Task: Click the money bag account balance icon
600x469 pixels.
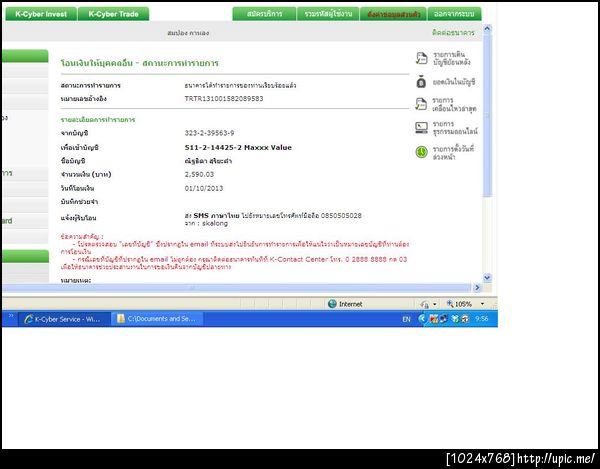Action: (421, 81)
